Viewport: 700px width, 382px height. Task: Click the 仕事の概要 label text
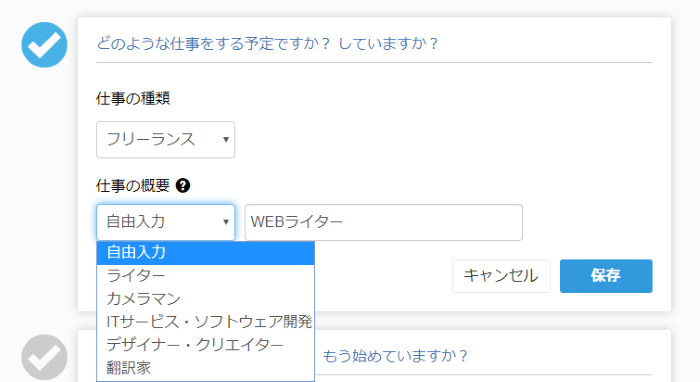(133, 186)
